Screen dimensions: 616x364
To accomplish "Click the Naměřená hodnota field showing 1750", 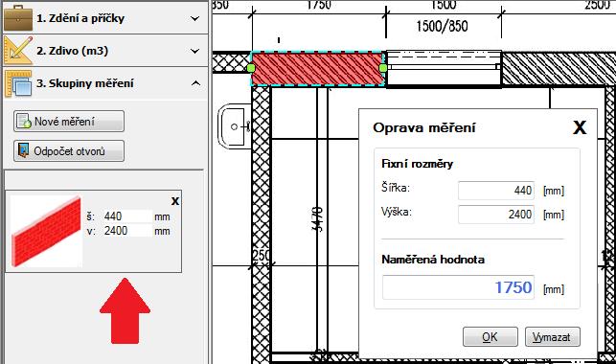I will [x=458, y=287].
